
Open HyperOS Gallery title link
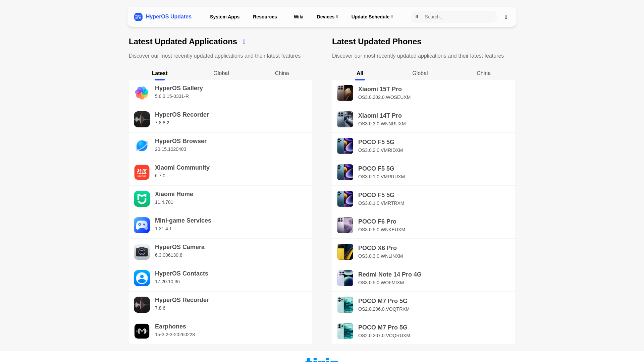(179, 88)
